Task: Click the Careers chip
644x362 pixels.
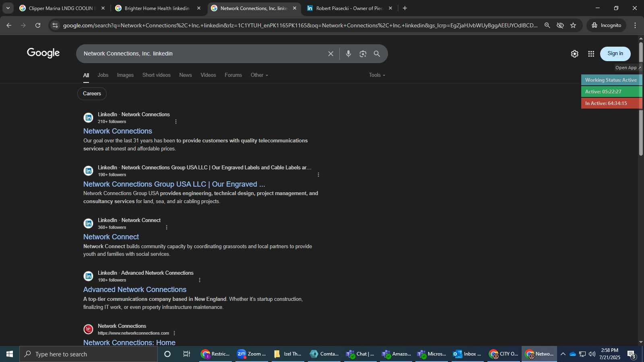Action: (x=92, y=94)
